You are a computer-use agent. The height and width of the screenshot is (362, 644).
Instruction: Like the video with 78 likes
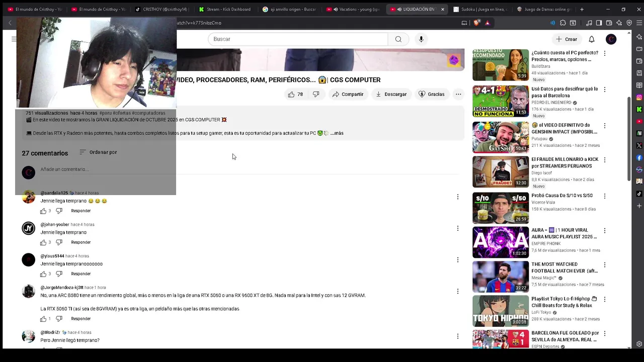click(x=295, y=94)
